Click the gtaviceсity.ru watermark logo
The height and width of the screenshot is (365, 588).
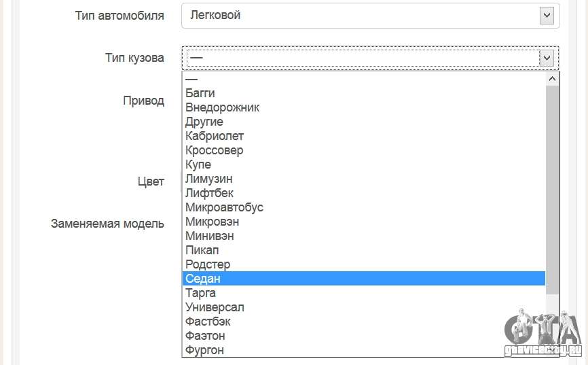coord(543,332)
